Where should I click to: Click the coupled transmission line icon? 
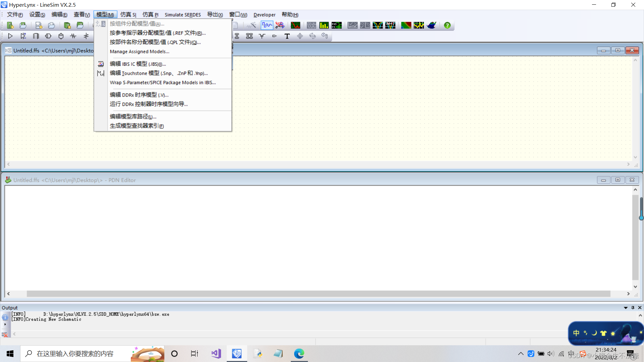coord(249,36)
